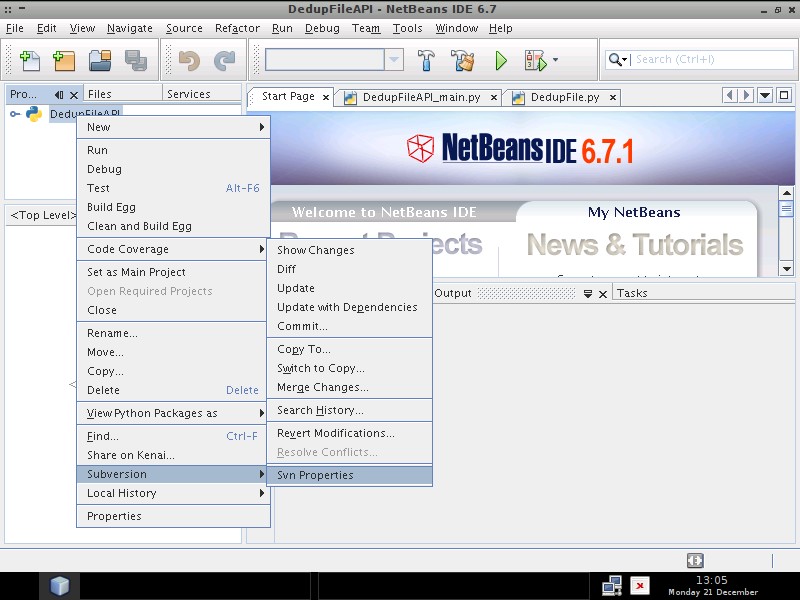Select Search History... in submenu
The width and height of the screenshot is (800, 600).
pos(349,410)
